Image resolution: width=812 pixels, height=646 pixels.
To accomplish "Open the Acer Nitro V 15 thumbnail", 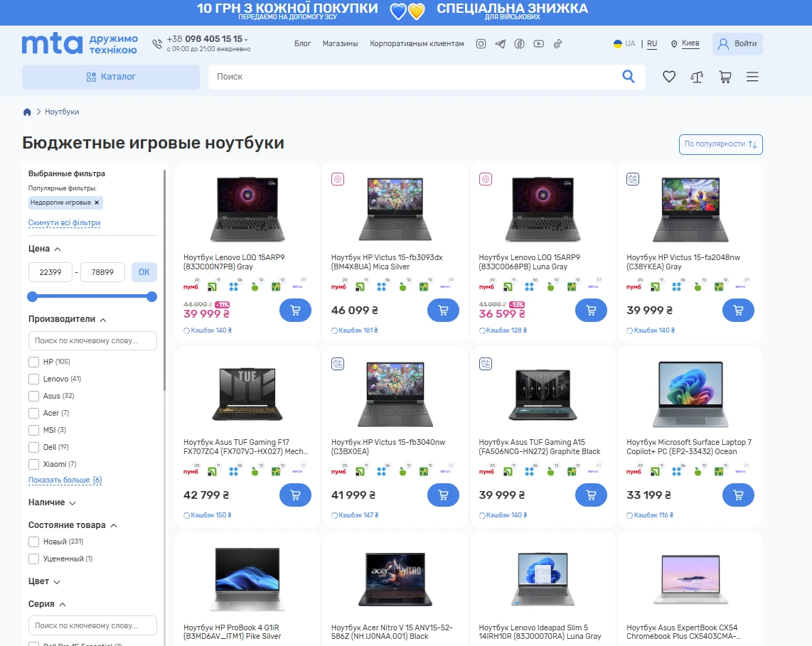I will click(395, 578).
